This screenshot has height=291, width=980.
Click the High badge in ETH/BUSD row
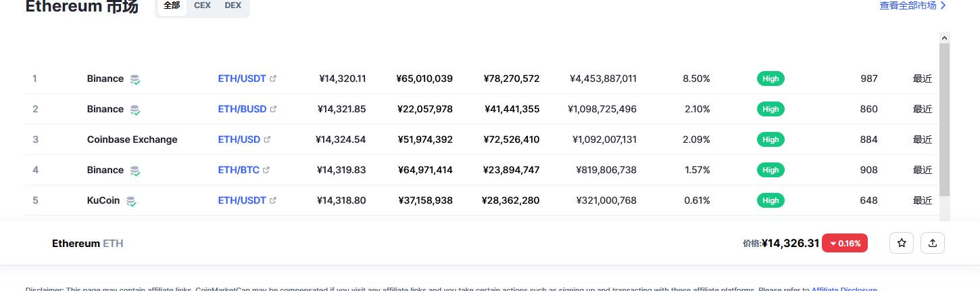pos(770,109)
